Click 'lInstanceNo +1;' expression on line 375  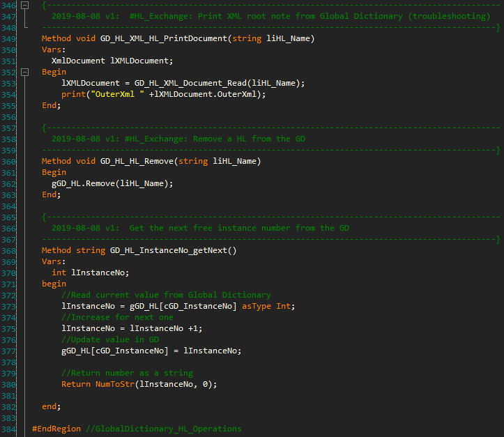pyautogui.click(x=166, y=328)
